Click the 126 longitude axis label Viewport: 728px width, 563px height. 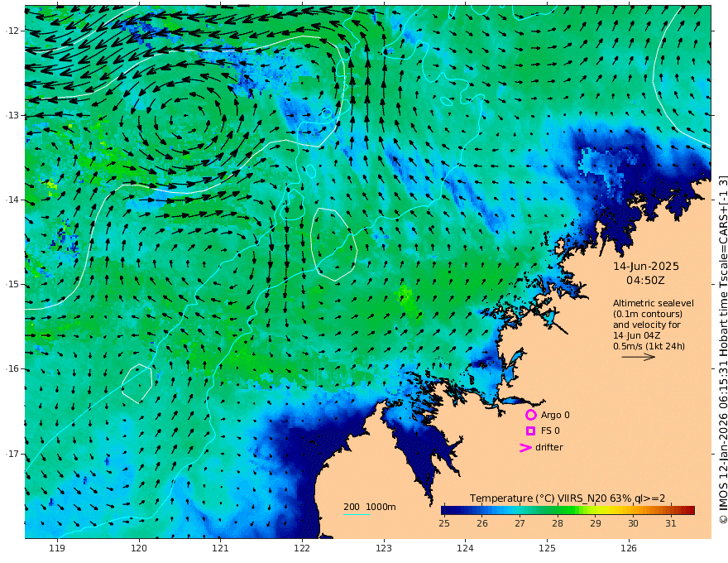pyautogui.click(x=629, y=549)
